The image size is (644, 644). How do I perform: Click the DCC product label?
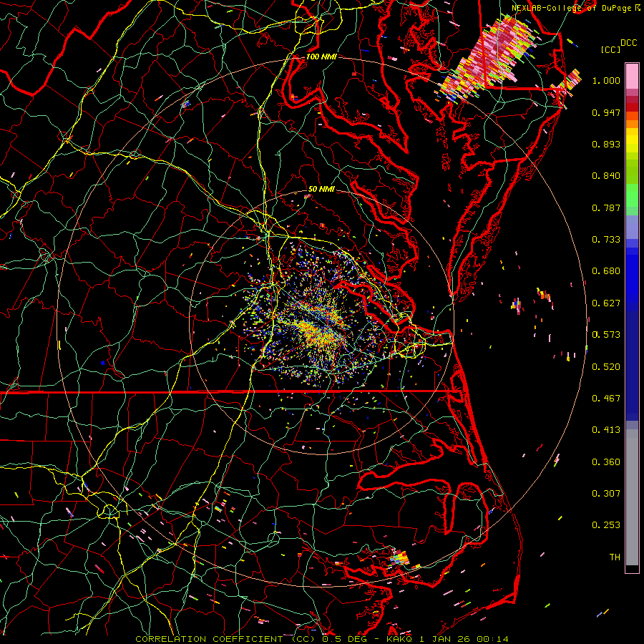coord(628,43)
